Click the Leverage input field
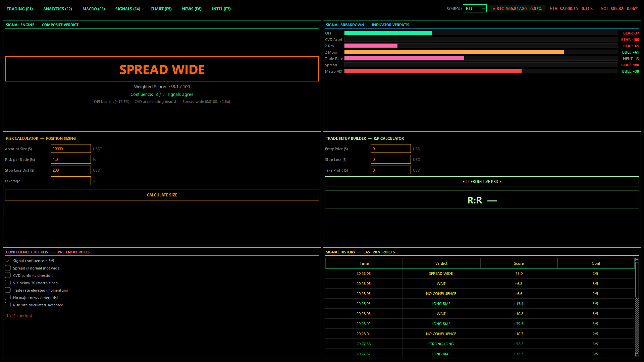 pyautogui.click(x=70, y=181)
